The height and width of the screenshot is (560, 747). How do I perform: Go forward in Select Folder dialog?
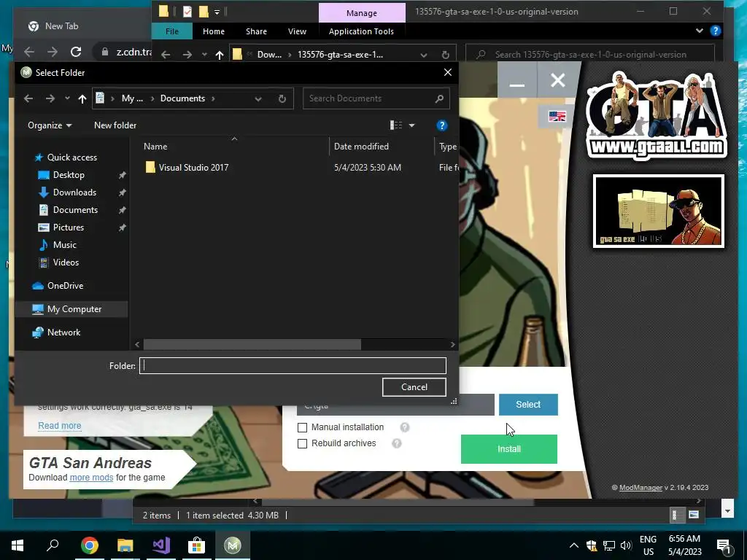pyautogui.click(x=50, y=98)
